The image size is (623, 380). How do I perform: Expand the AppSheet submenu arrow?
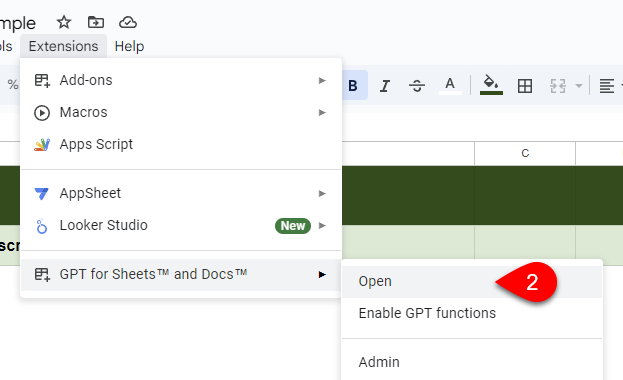pyautogui.click(x=322, y=194)
